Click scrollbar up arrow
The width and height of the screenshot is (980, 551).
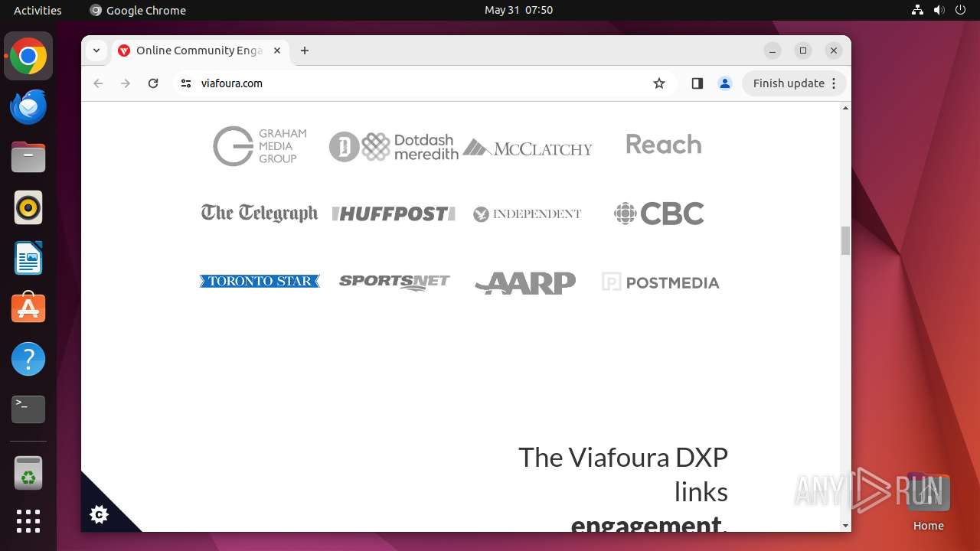[x=845, y=108]
